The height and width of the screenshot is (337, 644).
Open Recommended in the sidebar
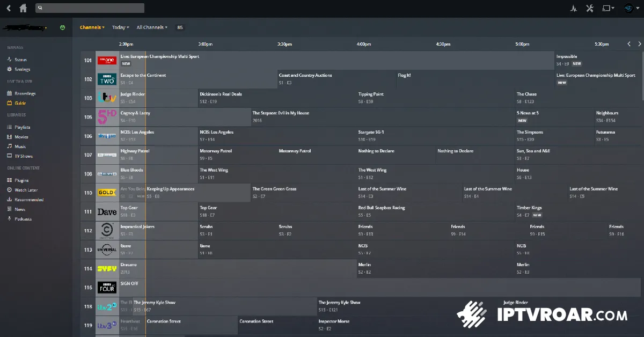point(28,200)
